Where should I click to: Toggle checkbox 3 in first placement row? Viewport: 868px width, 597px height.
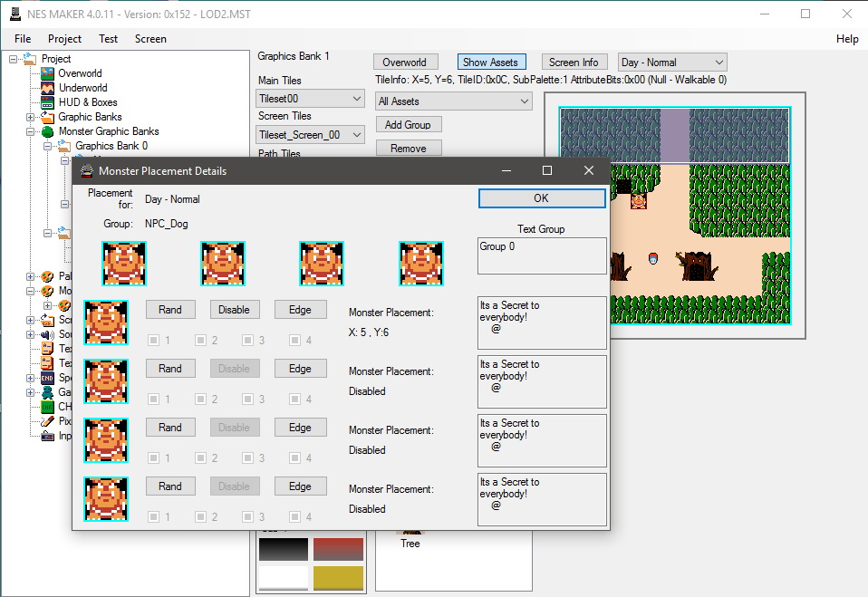point(248,341)
